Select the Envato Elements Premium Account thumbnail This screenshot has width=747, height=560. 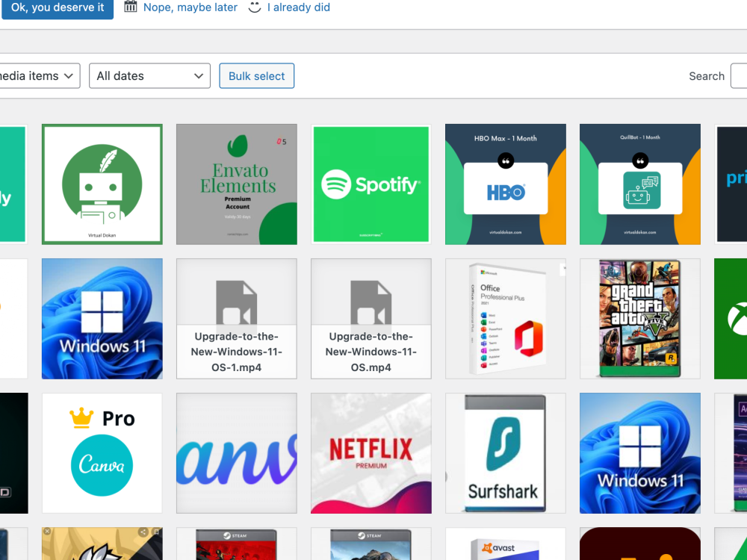pyautogui.click(x=236, y=184)
